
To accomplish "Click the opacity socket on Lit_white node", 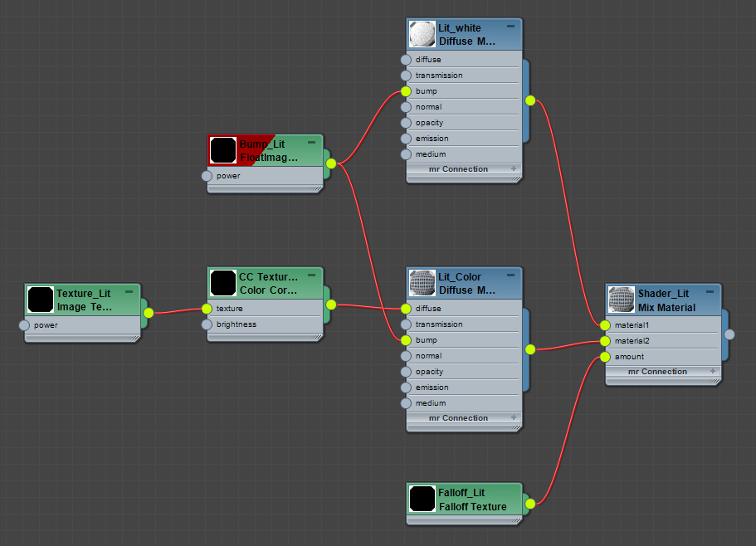I will tap(406, 123).
